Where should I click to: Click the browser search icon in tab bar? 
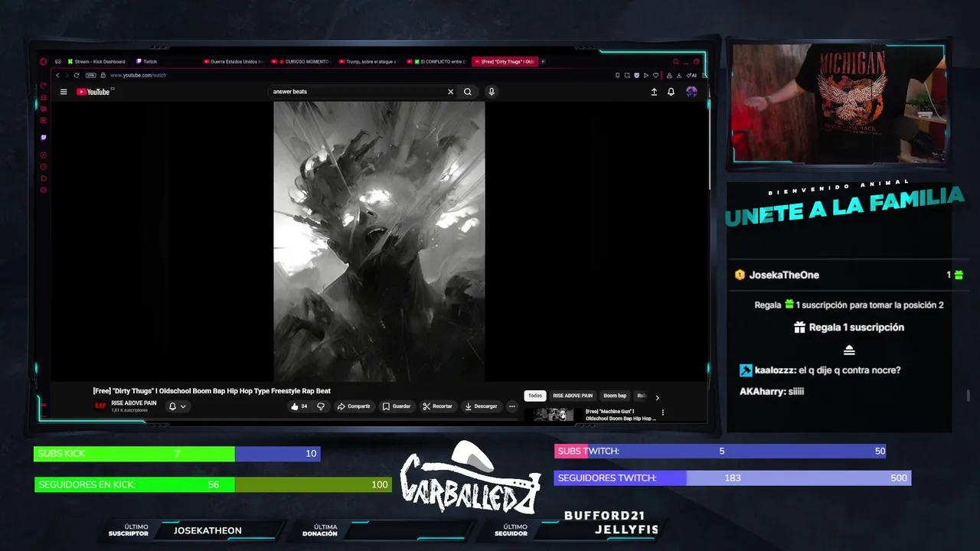675,61
